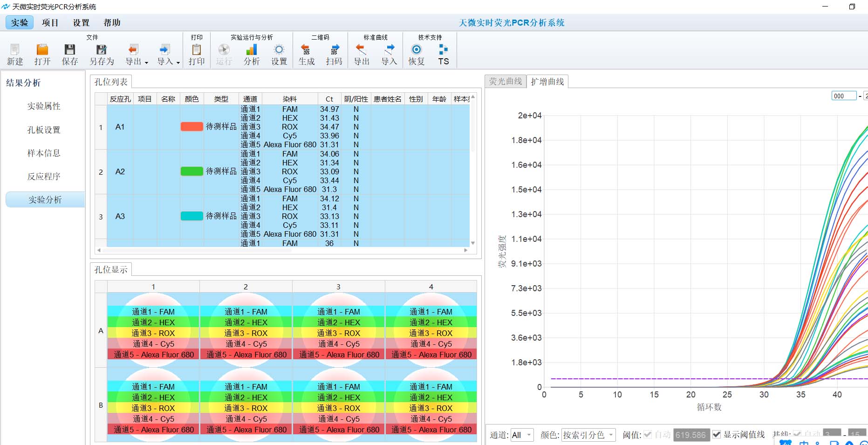The image size is (868, 445).
Task: Open the 颜色 按索引分色 dropdown
Action: point(588,435)
